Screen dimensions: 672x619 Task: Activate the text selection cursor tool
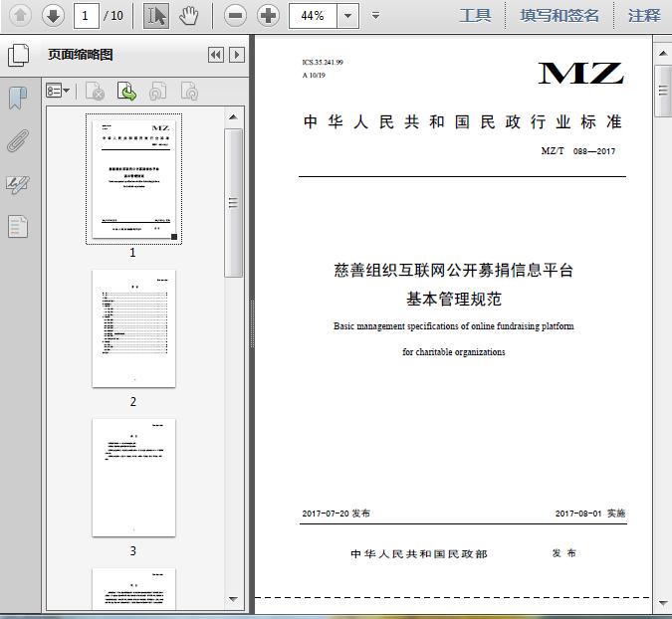[156, 15]
